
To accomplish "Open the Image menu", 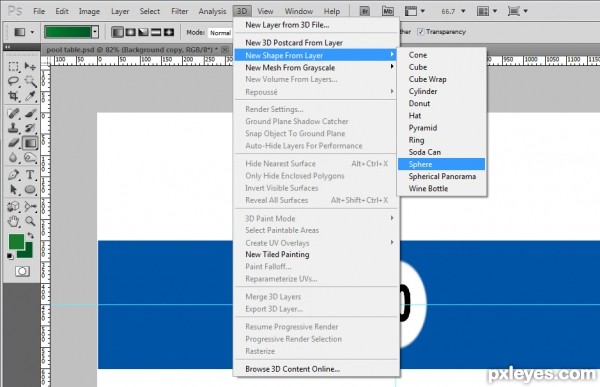I will click(x=89, y=11).
